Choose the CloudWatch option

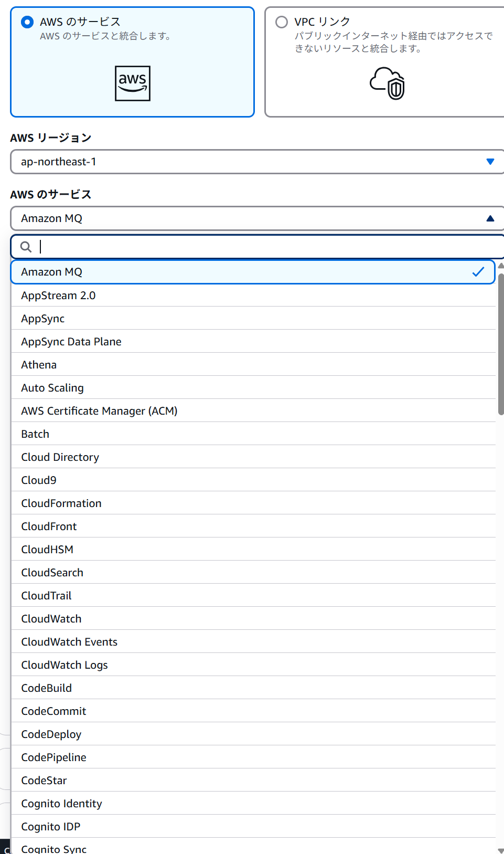pyautogui.click(x=253, y=619)
